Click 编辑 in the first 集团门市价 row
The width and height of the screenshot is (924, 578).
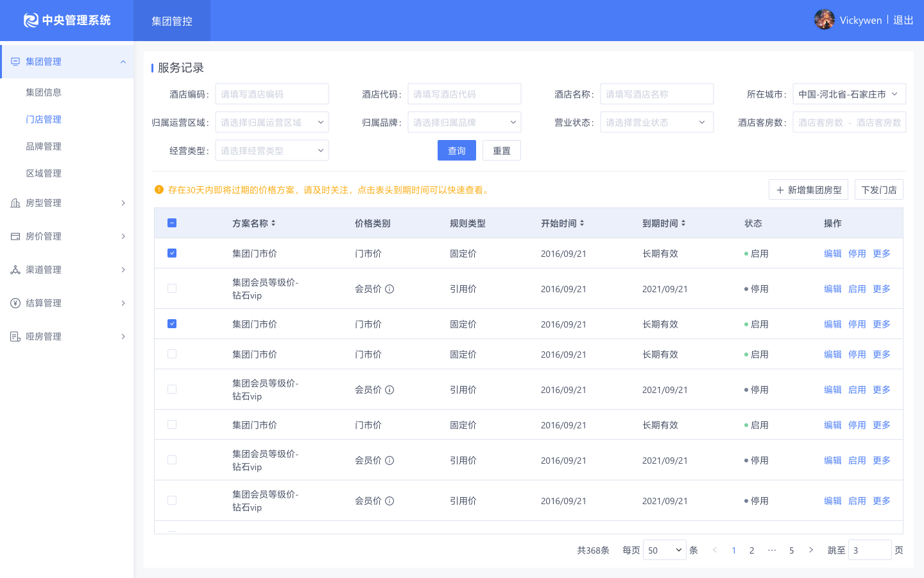point(833,254)
